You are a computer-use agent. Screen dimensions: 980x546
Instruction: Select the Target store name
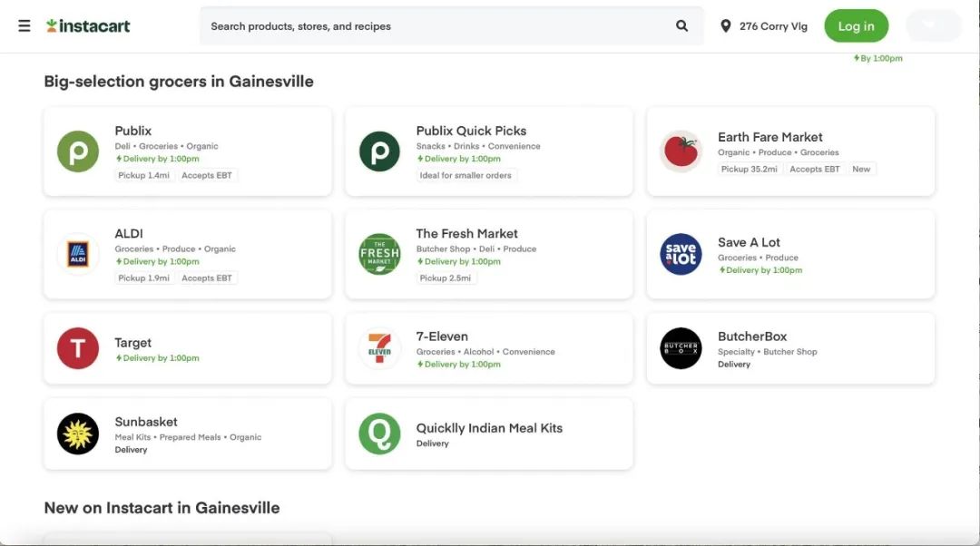pos(132,342)
